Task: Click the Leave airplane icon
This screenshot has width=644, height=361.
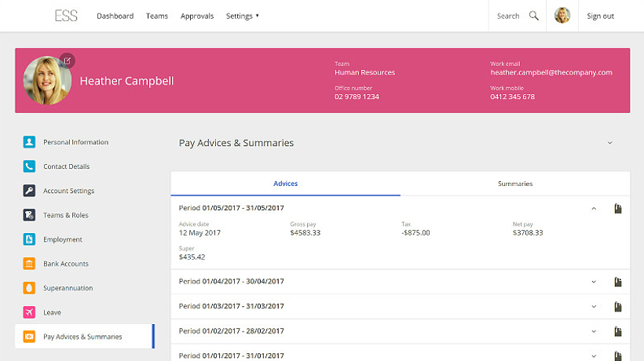Action: point(29,312)
